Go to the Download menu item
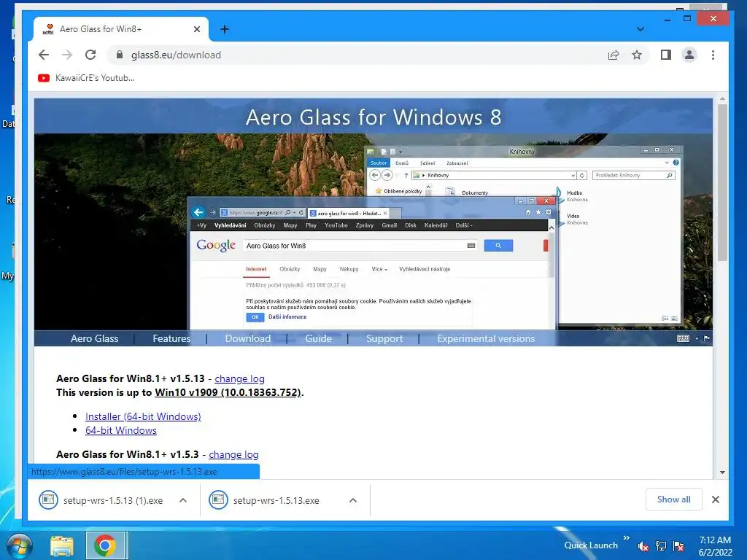 click(x=248, y=338)
